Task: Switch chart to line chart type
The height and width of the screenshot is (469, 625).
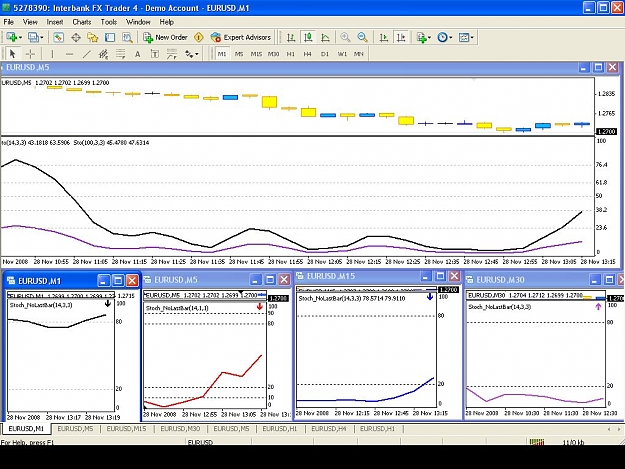Action: tap(325, 37)
